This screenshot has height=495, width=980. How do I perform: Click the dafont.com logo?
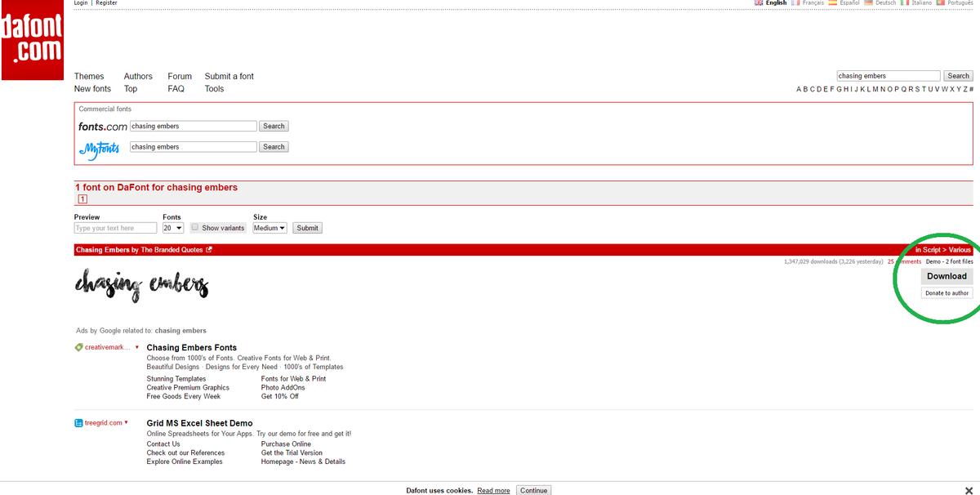pos(32,40)
